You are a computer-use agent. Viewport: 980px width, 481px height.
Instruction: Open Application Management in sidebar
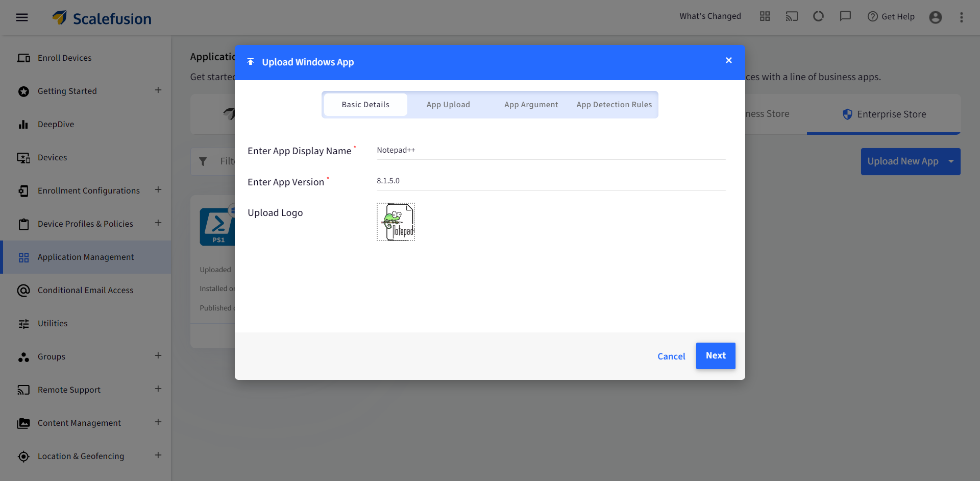click(86, 257)
